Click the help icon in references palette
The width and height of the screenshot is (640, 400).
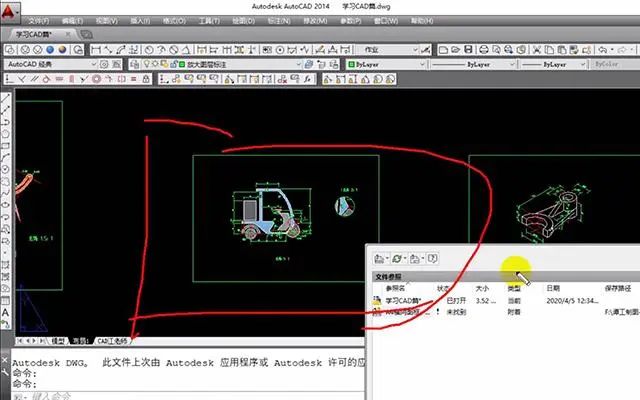433,259
